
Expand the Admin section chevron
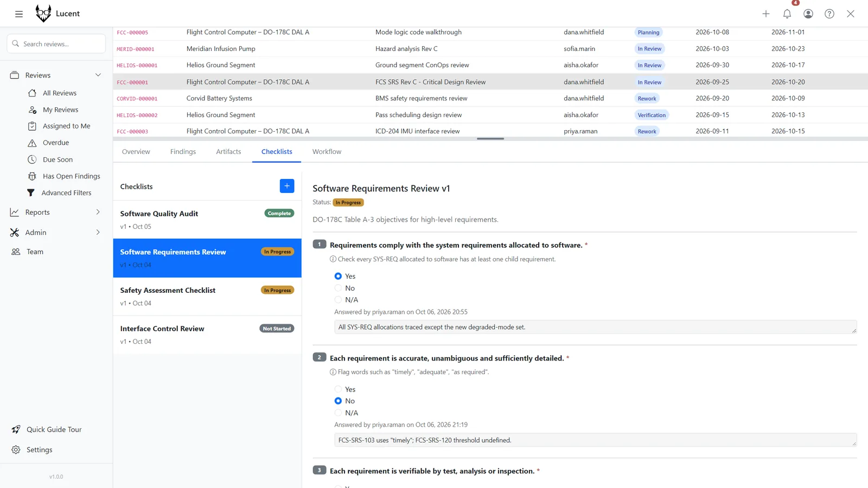[98, 233]
